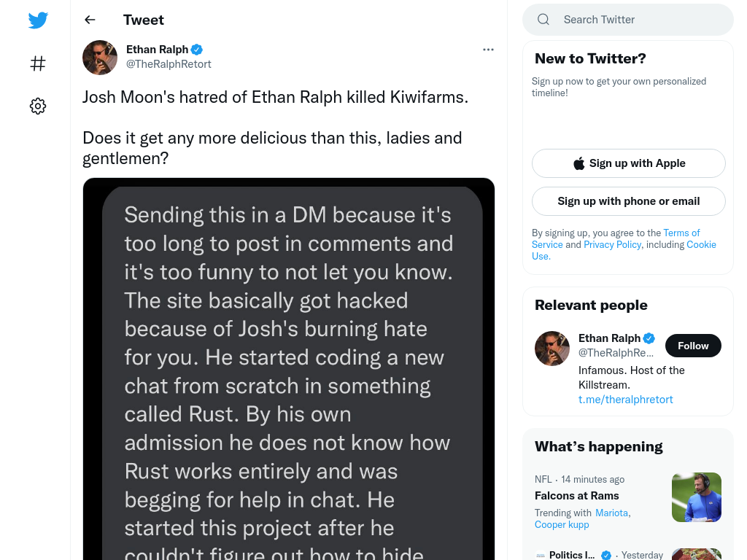This screenshot has height=560, width=747.
Task: Click the verified badge beside Ethan Ralph's tweet name
Action: [x=197, y=50]
